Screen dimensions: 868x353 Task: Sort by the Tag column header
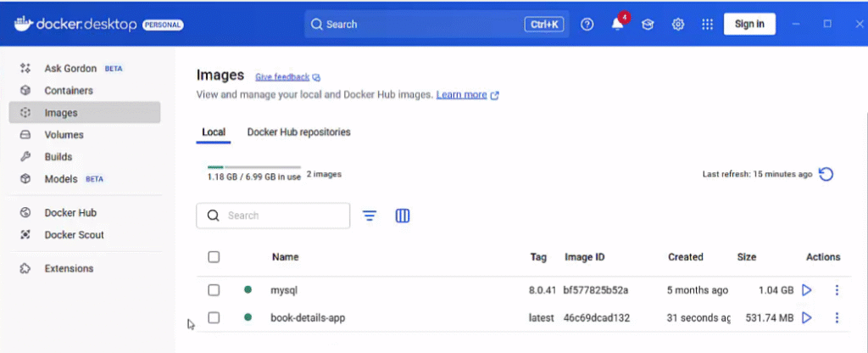pyautogui.click(x=538, y=257)
